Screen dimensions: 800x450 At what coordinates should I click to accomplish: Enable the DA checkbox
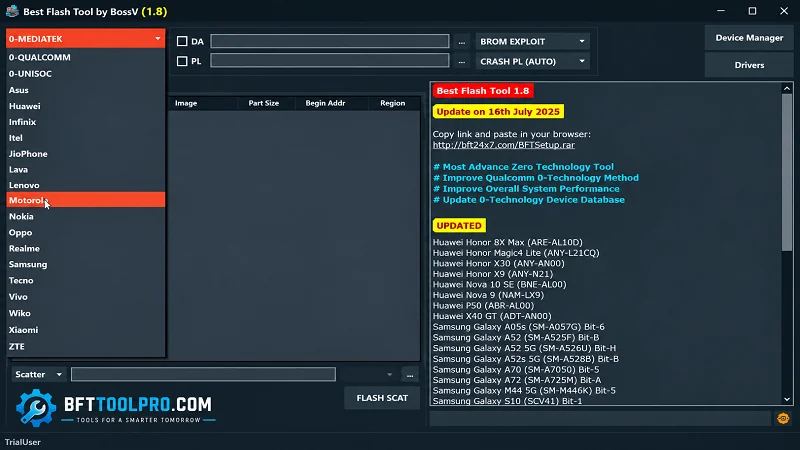tap(182, 41)
